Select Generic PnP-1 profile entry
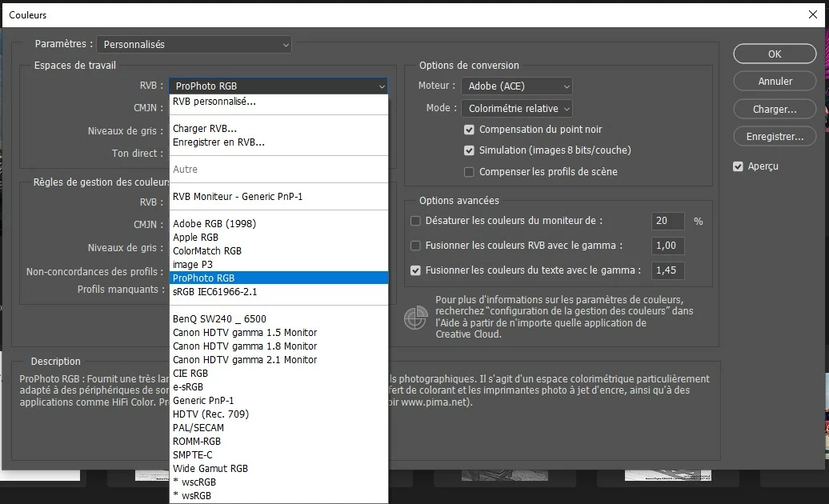Viewport: 829px width, 504px height. (x=278, y=401)
